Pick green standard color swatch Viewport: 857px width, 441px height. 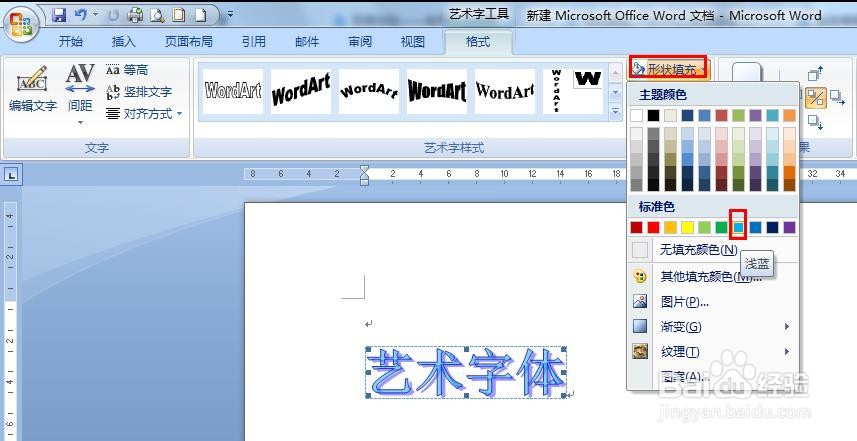(x=721, y=227)
